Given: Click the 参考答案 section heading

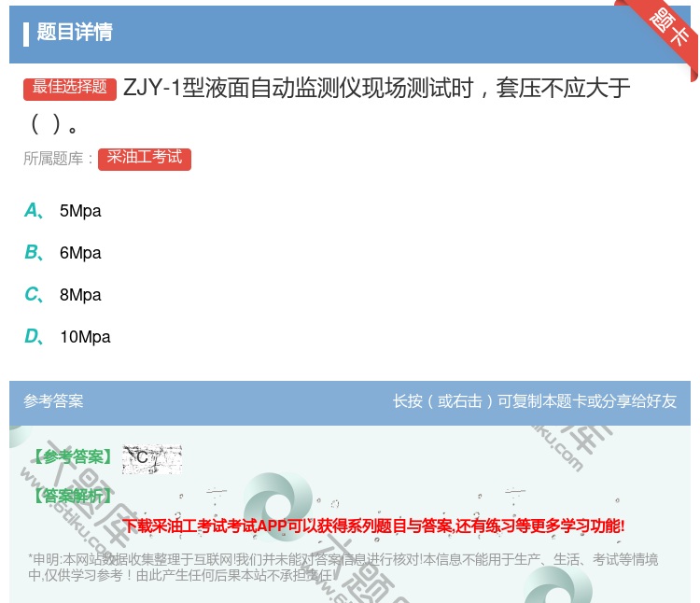Looking at the screenshot, I should click(x=53, y=401).
